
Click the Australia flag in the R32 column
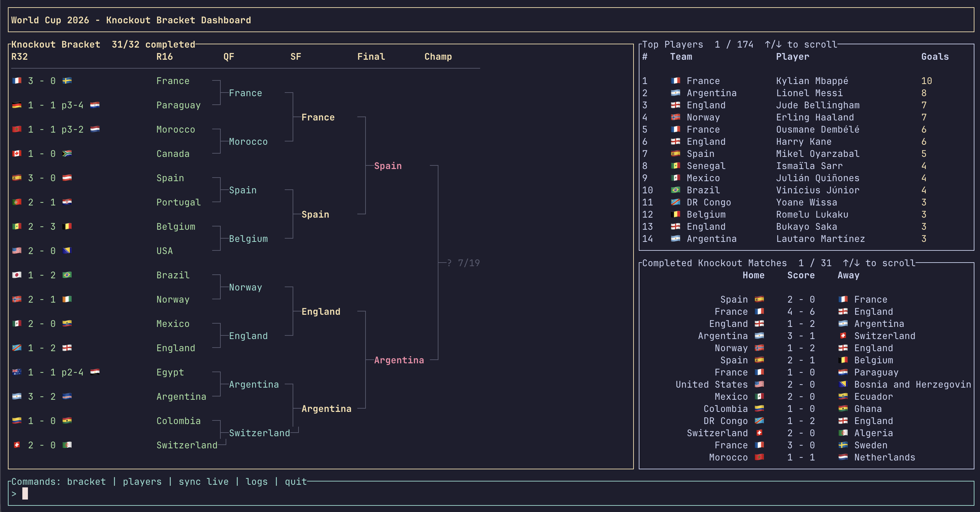pos(17,372)
